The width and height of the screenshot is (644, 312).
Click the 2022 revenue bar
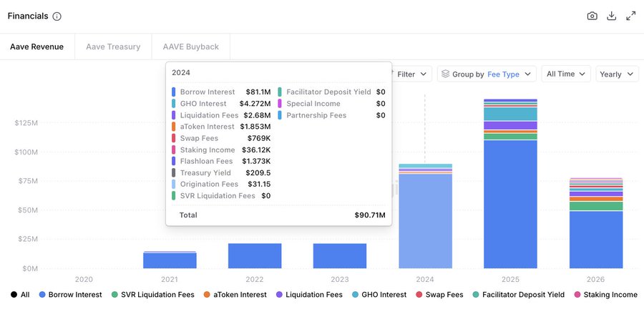(x=255, y=255)
